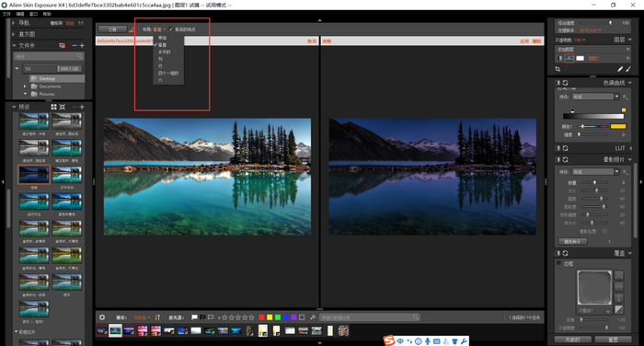Toggle the linked viewpoints checkbox
This screenshot has height=346, width=644.
pyautogui.click(x=171, y=29)
